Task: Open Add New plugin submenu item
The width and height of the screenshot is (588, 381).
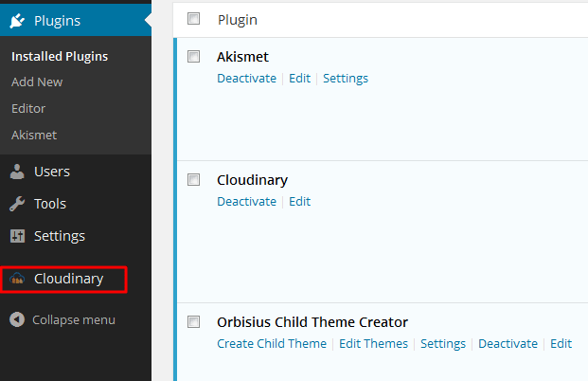Action: click(37, 82)
